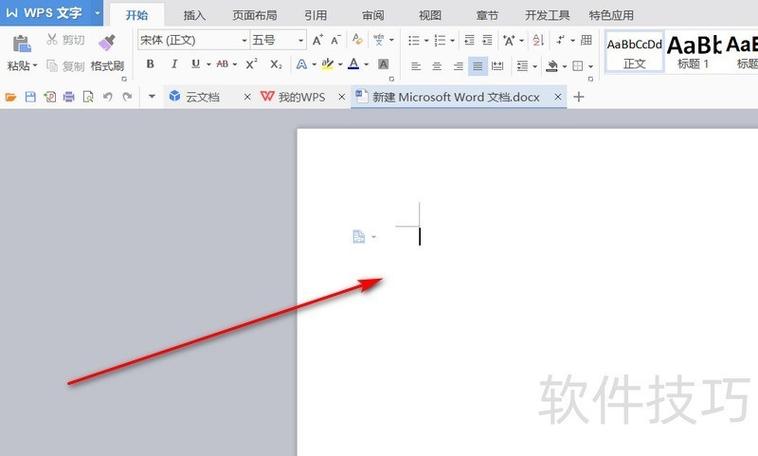
Task: Switch to the 视图 ribbon tab
Action: (430, 15)
